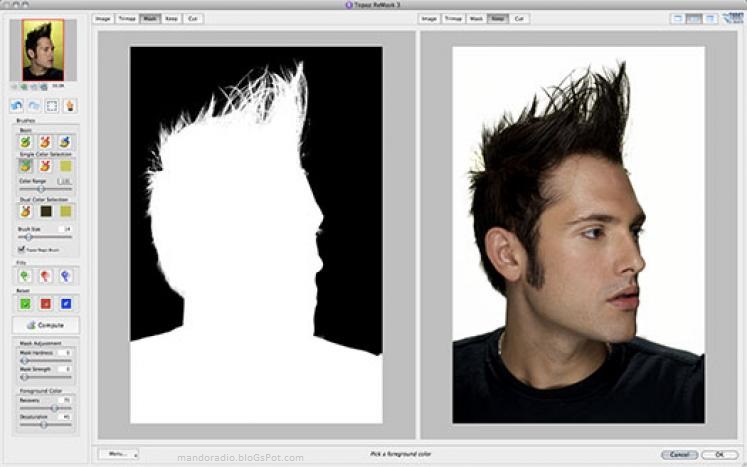Switch to side-by-side dual view layout icon
747x467 pixels.
(x=694, y=19)
